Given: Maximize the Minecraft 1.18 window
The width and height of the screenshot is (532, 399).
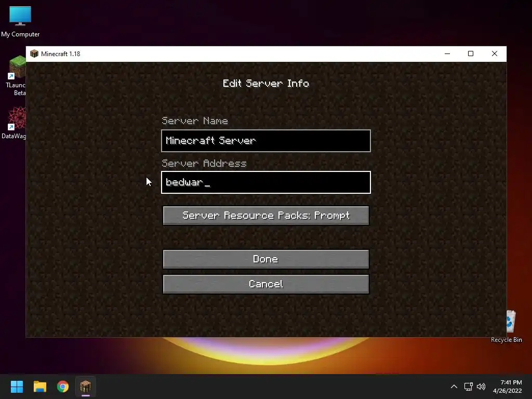Looking at the screenshot, I should (x=471, y=54).
